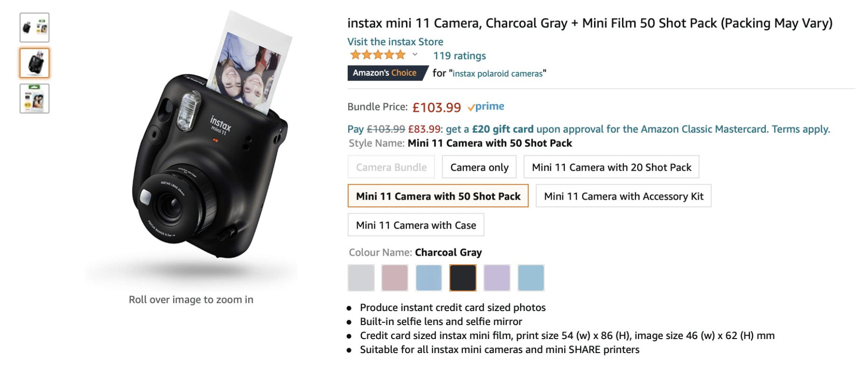Viewport: 868px width, 368px height.
Task: Click the Amazon's Choice badge
Action: (x=385, y=73)
